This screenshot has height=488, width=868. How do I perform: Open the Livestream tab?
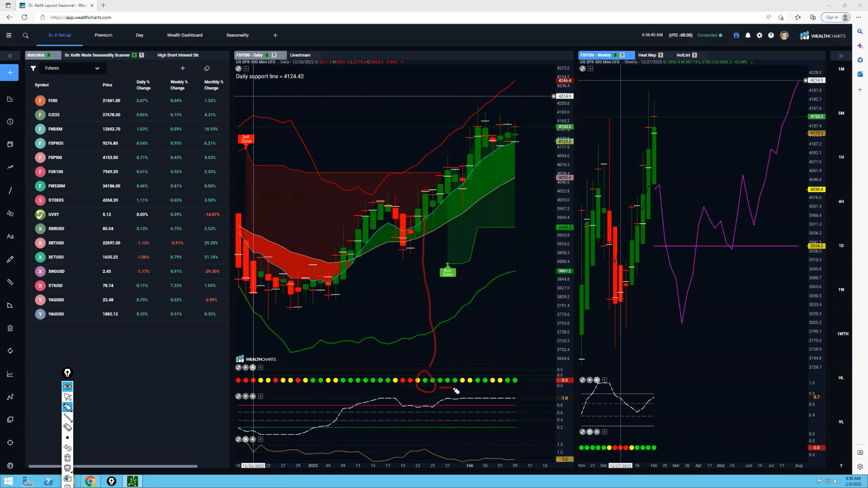[x=300, y=55]
